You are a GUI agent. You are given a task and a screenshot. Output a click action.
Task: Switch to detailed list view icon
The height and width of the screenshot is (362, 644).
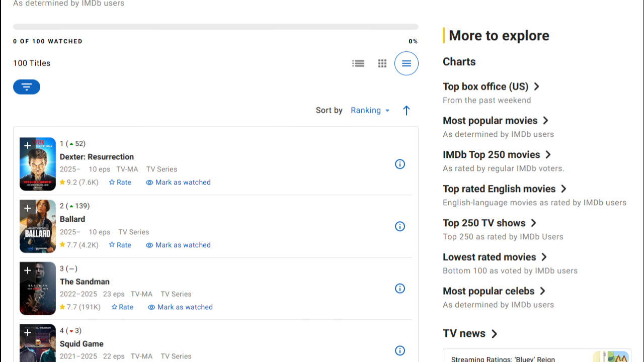358,63
